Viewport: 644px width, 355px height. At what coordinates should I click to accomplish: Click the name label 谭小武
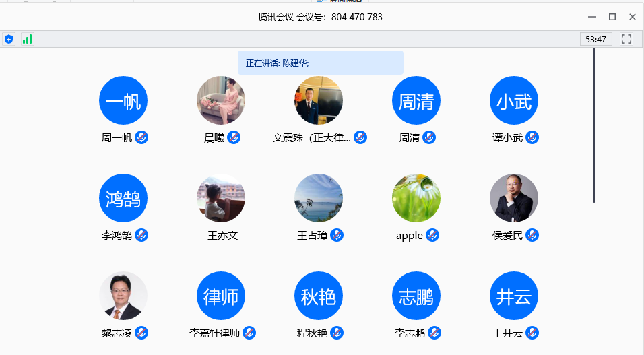(507, 137)
